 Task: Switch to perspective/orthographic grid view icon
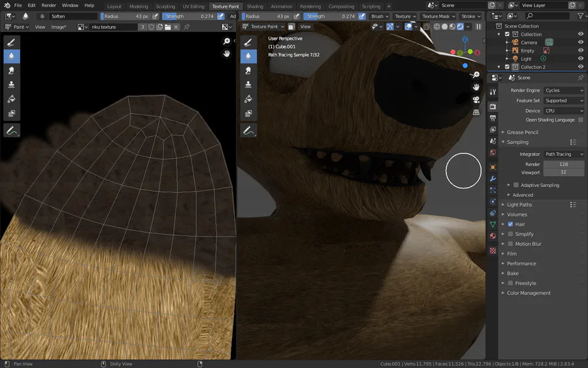coord(476,112)
